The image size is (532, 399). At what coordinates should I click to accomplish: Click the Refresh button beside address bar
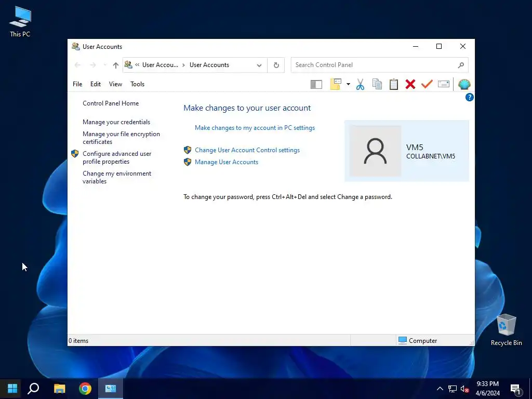point(276,65)
